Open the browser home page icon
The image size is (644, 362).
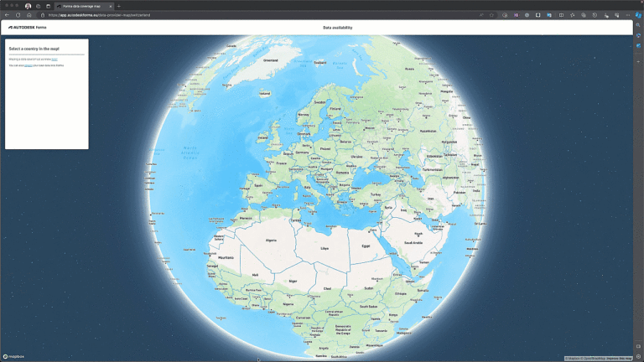[x=29, y=15]
